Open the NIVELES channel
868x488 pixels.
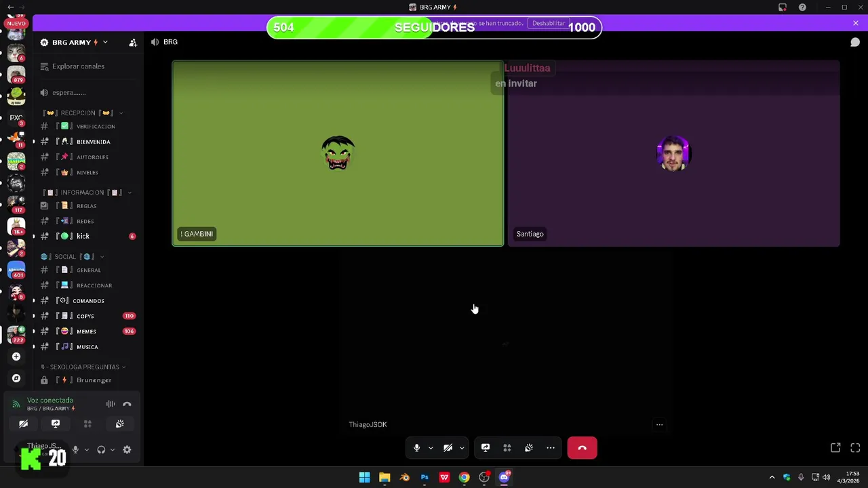pyautogui.click(x=87, y=173)
